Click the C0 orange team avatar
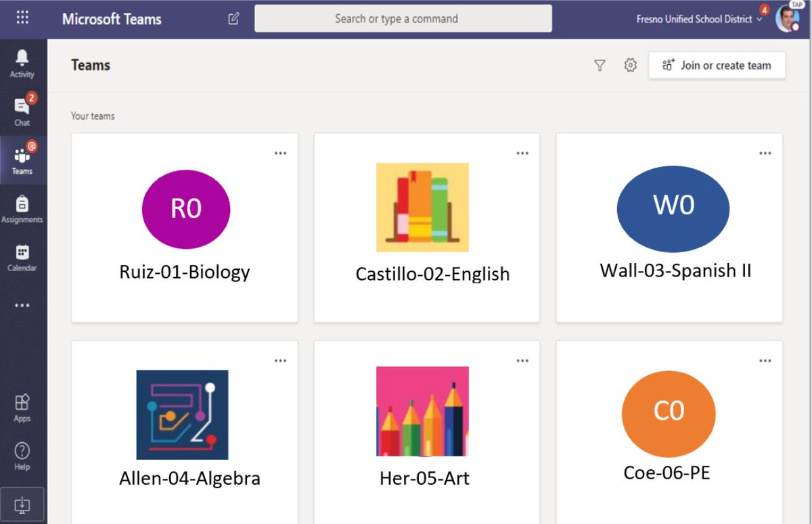 (x=669, y=412)
